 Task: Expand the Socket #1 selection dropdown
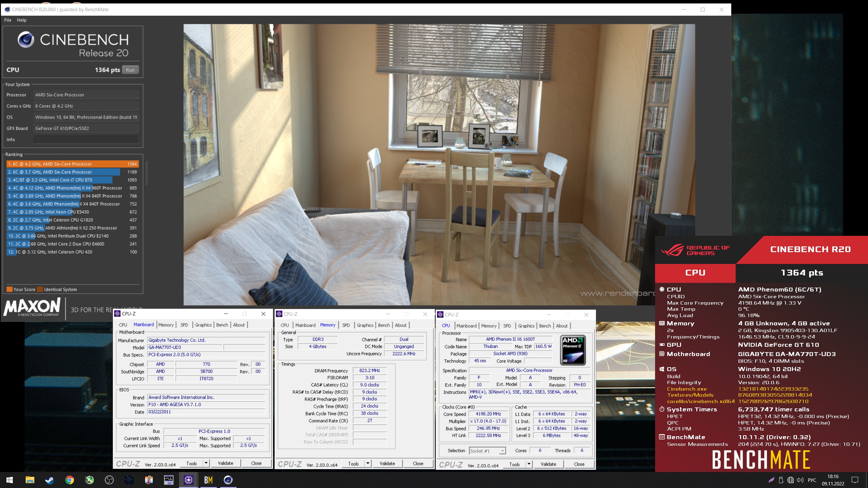502,451
